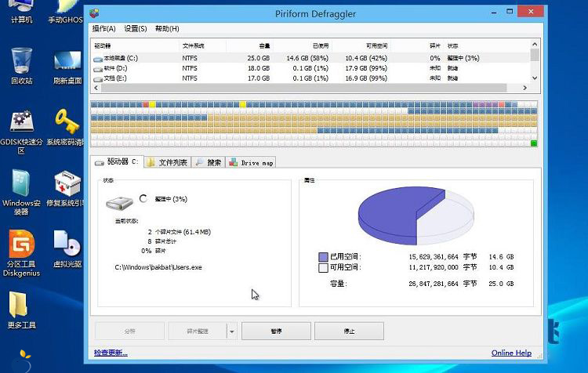Switch to the 文件列表 tab
This screenshot has width=588, height=373.
coord(167,162)
